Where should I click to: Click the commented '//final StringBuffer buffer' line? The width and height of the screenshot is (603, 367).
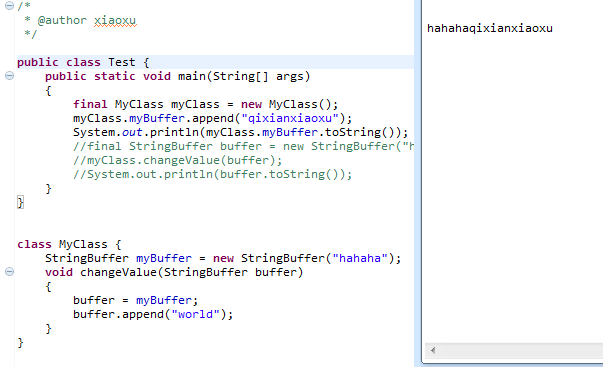pyautogui.click(x=243, y=146)
